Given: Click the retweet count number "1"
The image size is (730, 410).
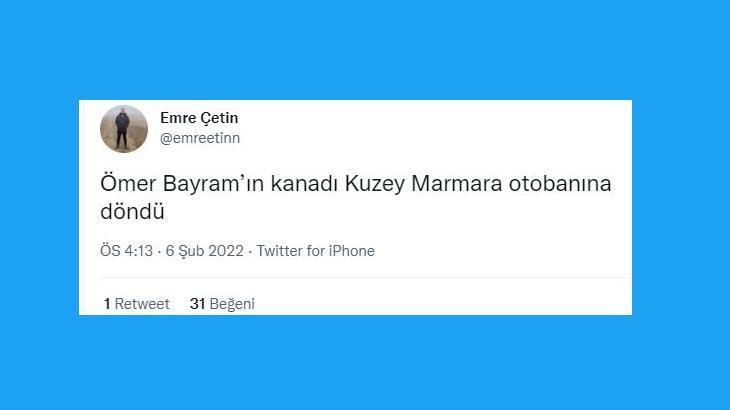Looking at the screenshot, I should tap(107, 304).
